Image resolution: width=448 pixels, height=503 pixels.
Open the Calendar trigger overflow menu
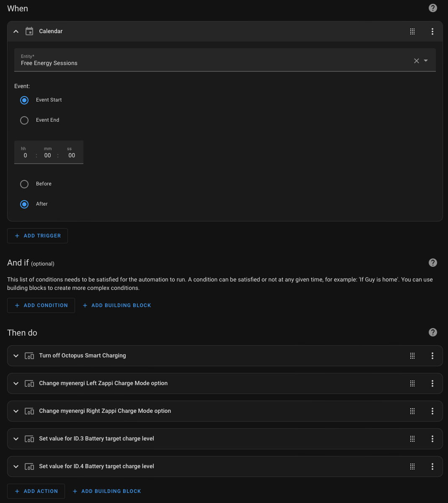432,31
